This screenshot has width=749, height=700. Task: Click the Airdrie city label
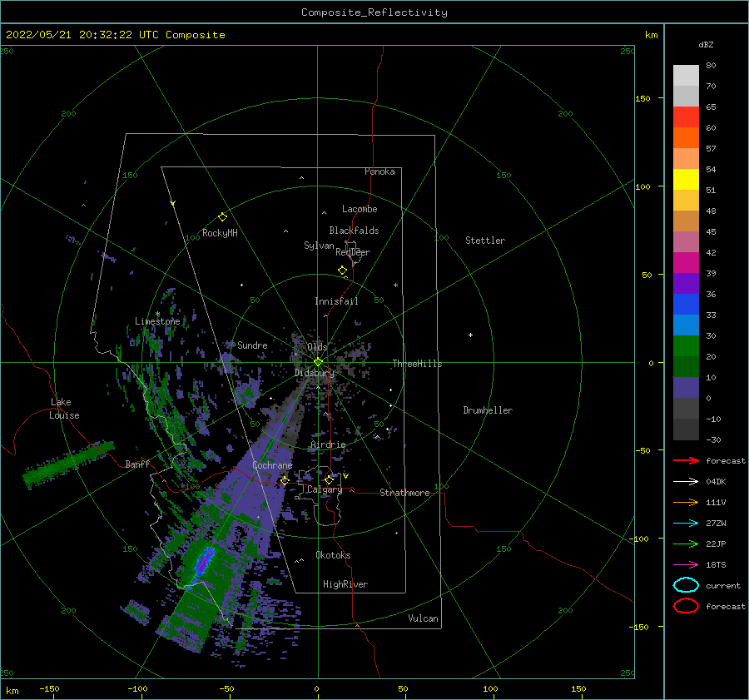tap(328, 444)
